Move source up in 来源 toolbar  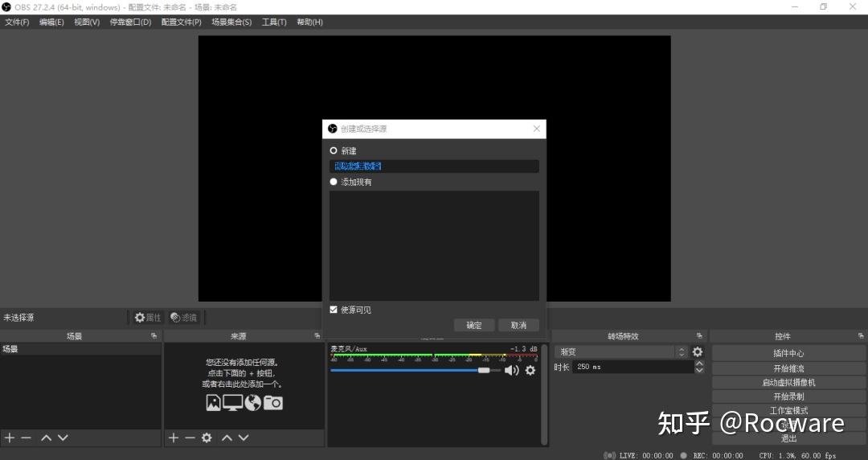(227, 437)
